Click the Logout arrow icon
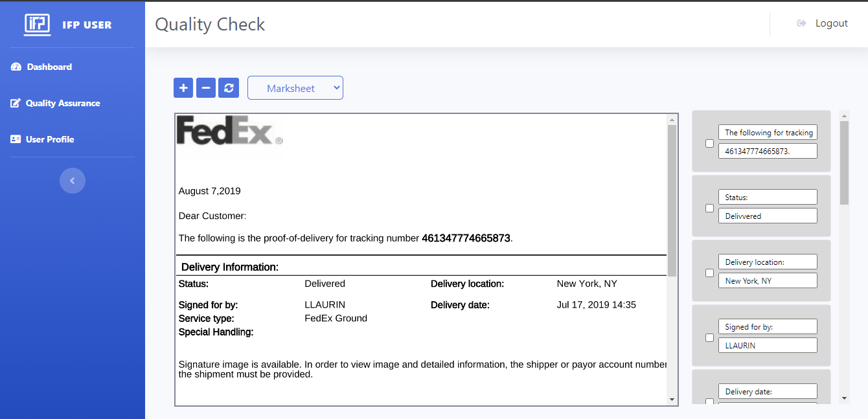 (801, 23)
